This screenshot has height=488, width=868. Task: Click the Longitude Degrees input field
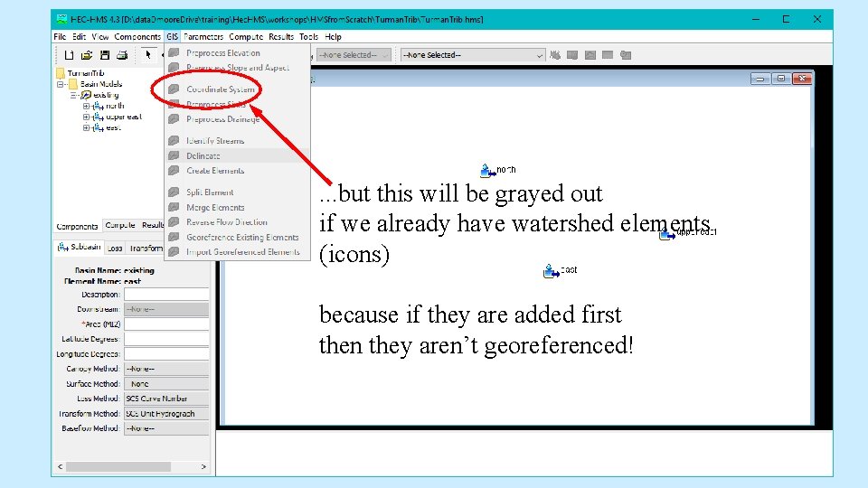pos(166,353)
